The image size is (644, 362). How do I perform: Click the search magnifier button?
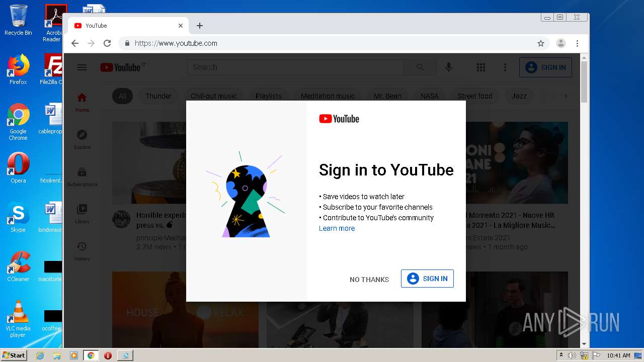pos(420,67)
